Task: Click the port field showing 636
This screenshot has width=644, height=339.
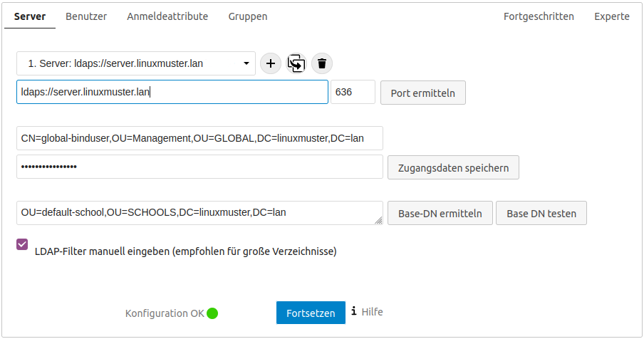Action: (x=353, y=92)
